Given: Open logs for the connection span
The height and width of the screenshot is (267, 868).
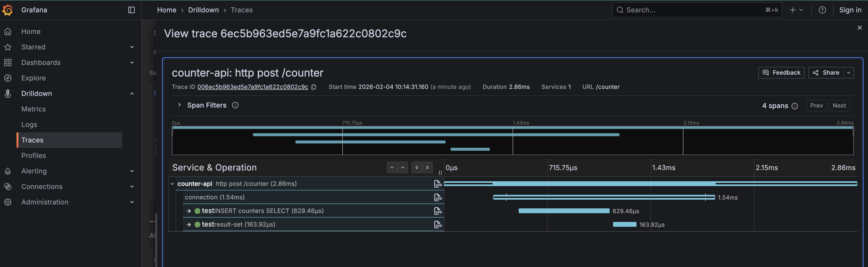Looking at the screenshot, I should click(x=438, y=197).
